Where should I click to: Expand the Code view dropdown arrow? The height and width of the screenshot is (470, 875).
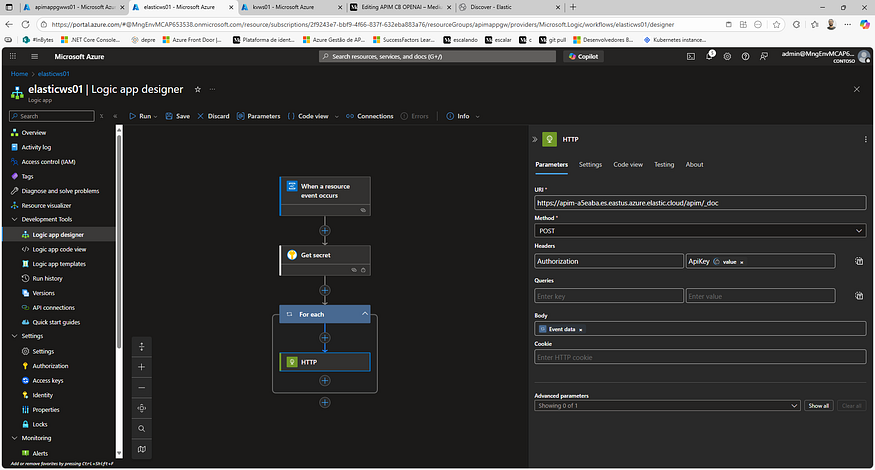[x=336, y=117]
